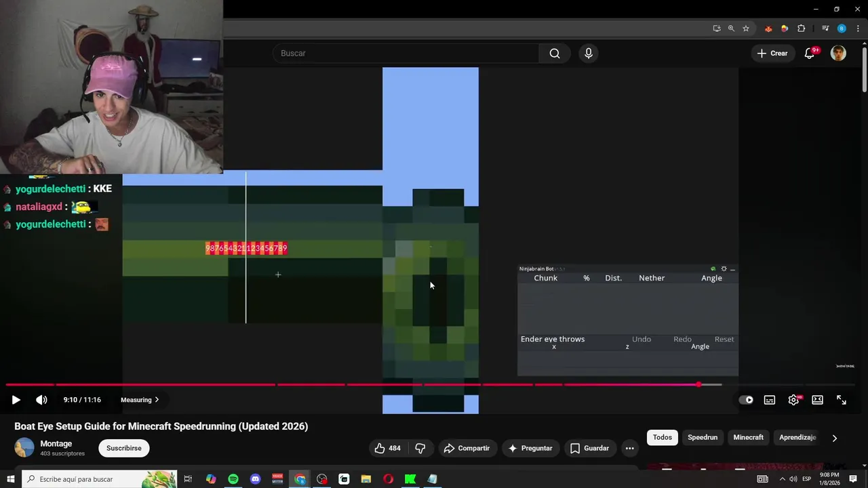Open the more actions three-dot menu
Screen dimensions: 868x488
pos(629,448)
